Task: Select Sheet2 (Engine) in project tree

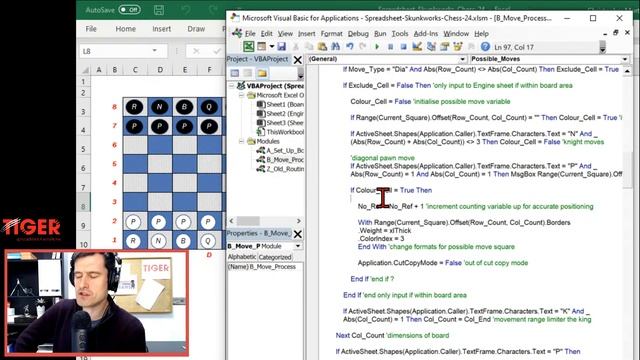Action: click(x=280, y=113)
